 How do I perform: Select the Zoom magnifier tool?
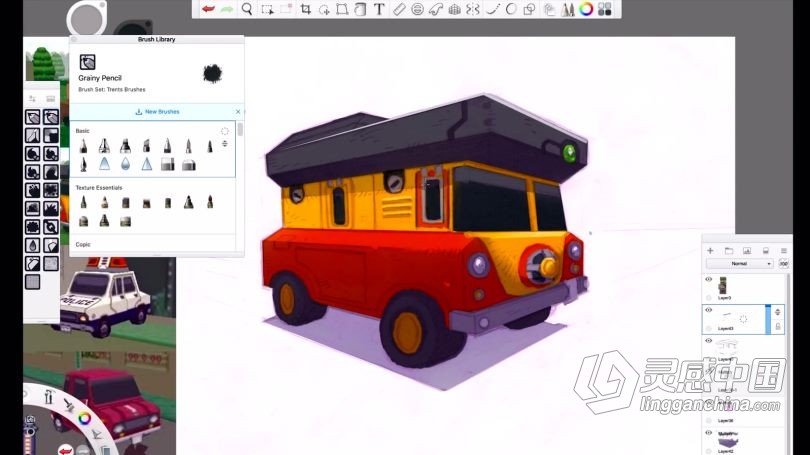tap(247, 9)
